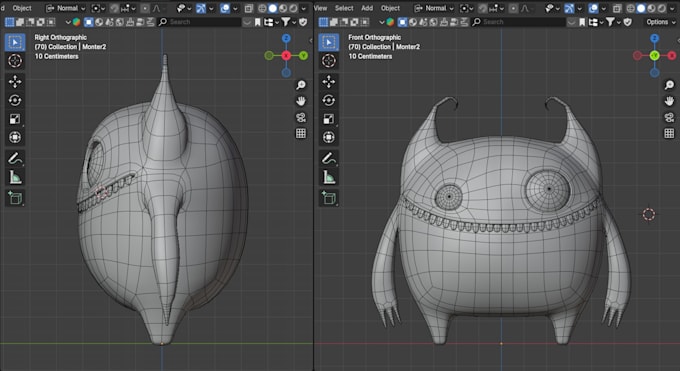Toggle proportional editing in Front Orthographic viewport header
Screen dimensions: 680x371
pos(513,9)
